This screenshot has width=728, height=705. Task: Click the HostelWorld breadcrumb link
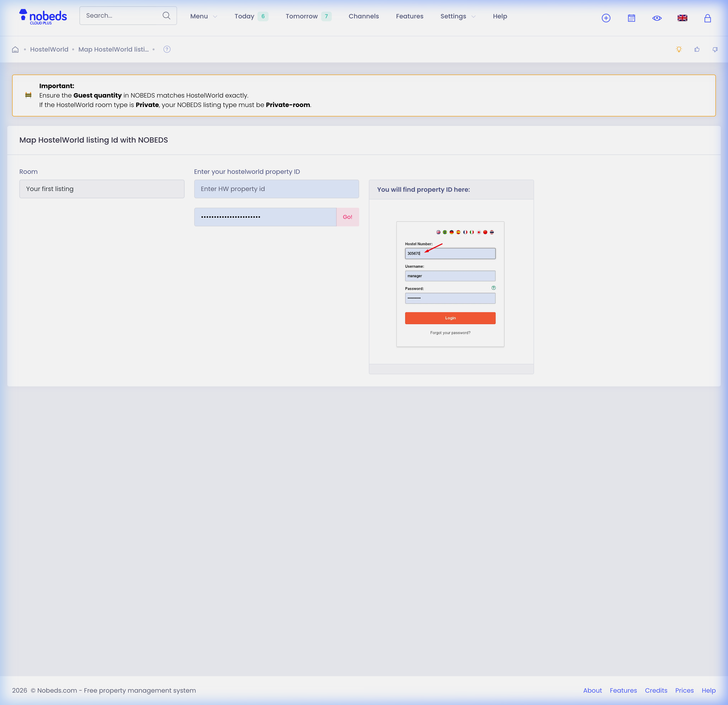pos(49,49)
